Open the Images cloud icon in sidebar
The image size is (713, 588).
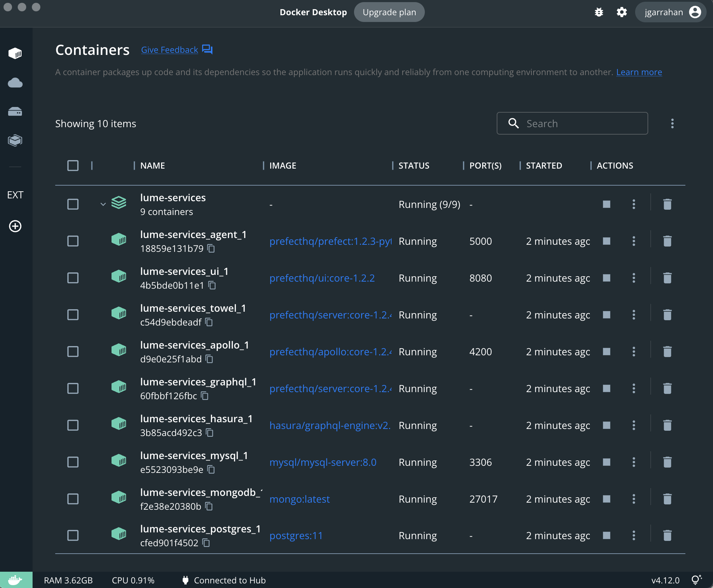(15, 83)
